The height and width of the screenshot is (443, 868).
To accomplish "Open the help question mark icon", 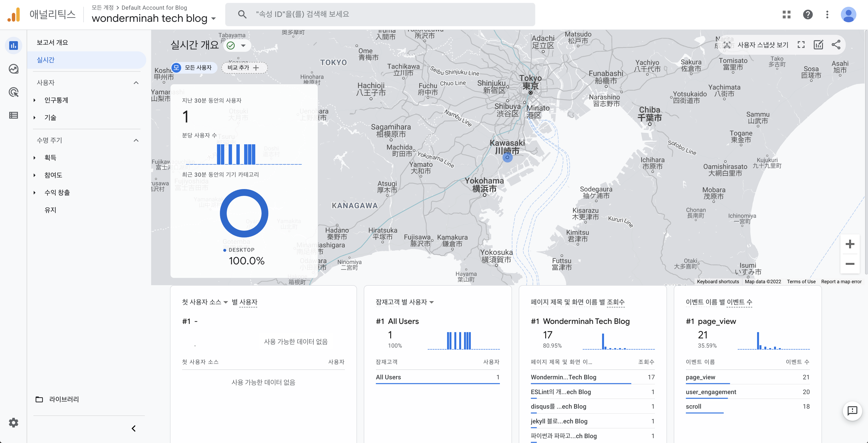I will click(808, 15).
